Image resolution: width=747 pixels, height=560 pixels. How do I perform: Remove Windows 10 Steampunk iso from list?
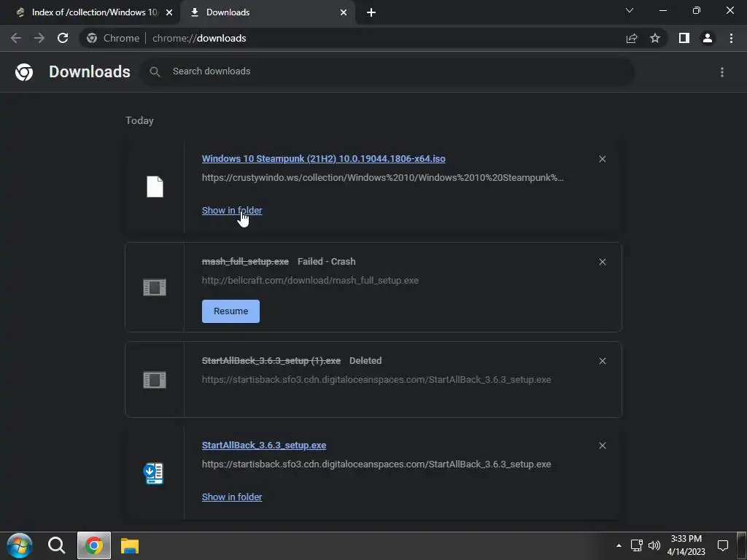pyautogui.click(x=602, y=159)
